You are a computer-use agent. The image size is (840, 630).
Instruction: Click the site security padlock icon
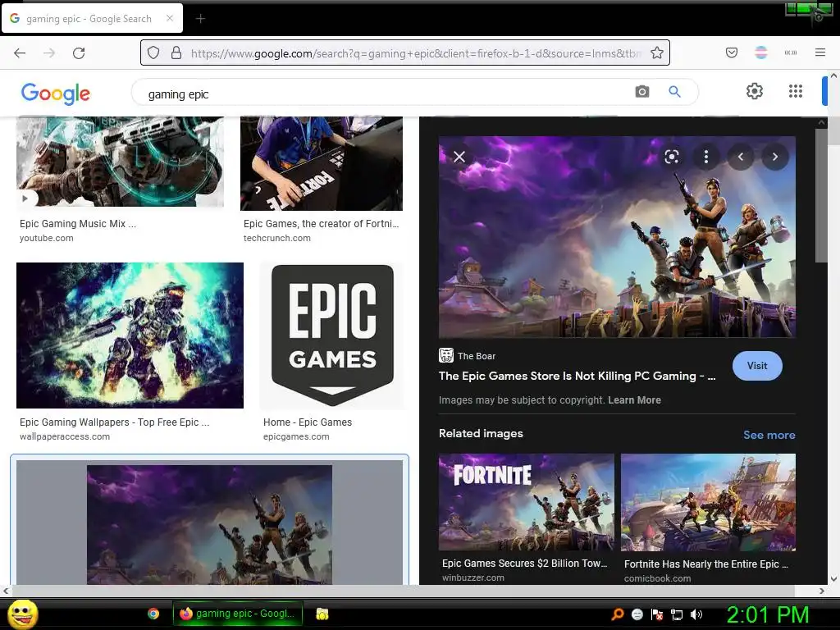click(x=176, y=52)
